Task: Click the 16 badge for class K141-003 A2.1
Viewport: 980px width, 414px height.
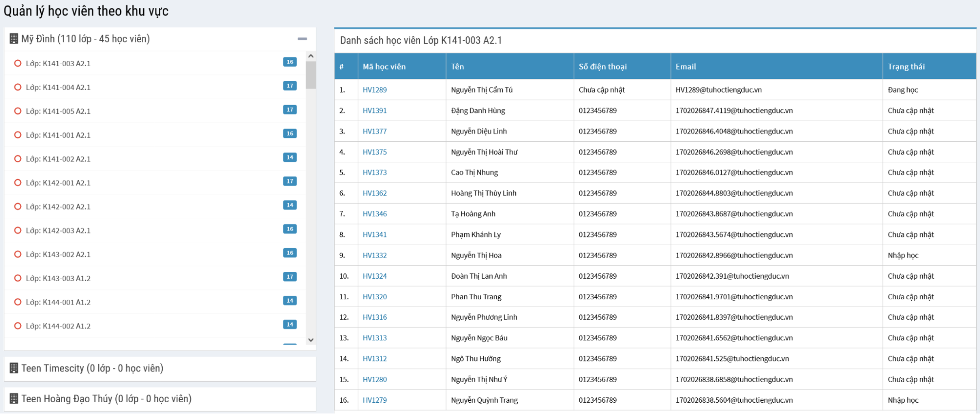Action: 290,62
